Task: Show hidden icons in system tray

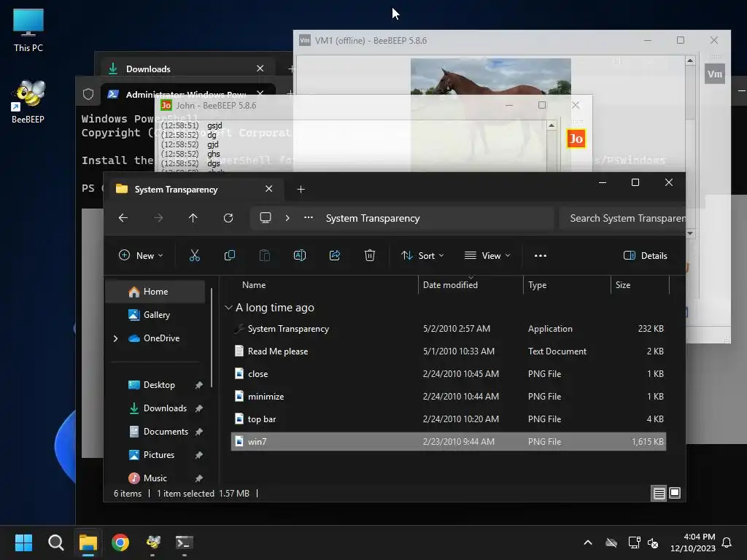Action: point(588,542)
